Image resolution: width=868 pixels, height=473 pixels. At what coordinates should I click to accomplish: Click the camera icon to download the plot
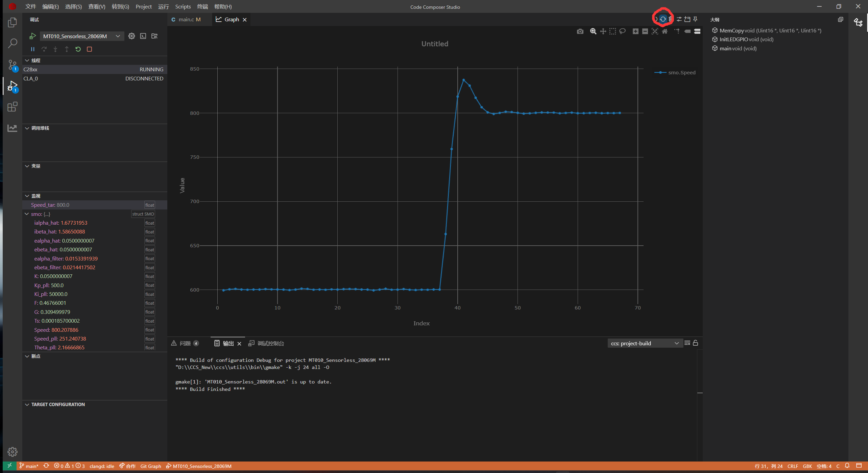click(x=580, y=31)
